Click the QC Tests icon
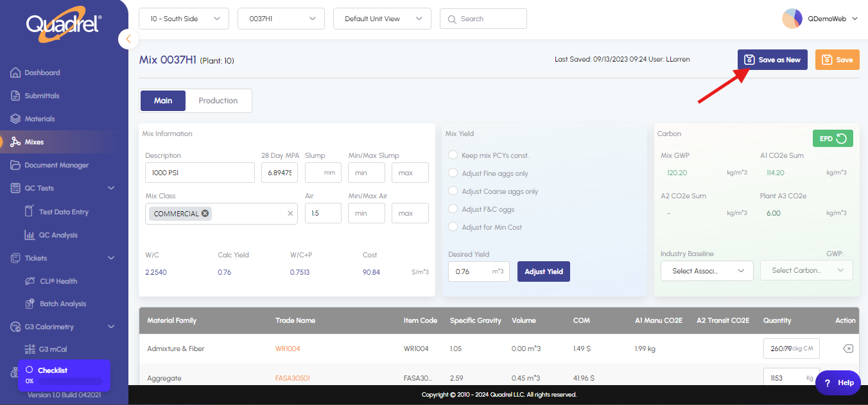The width and height of the screenshot is (868, 405). [x=16, y=188]
